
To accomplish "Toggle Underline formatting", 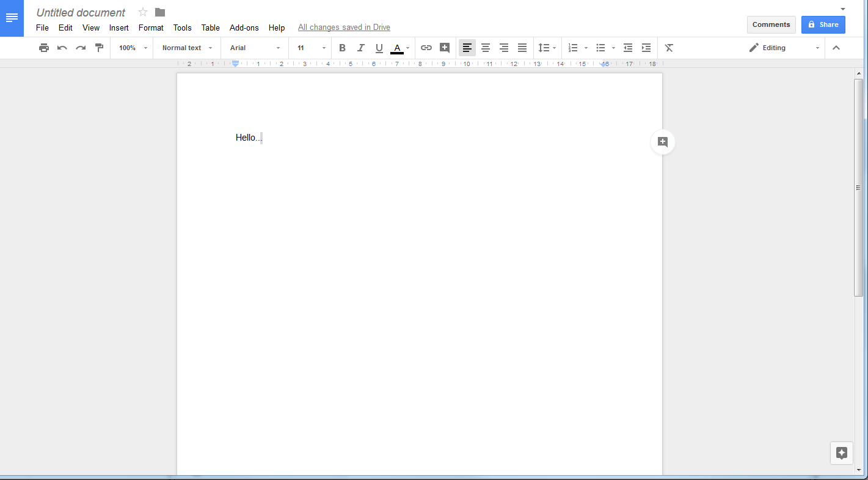I will click(x=379, y=48).
